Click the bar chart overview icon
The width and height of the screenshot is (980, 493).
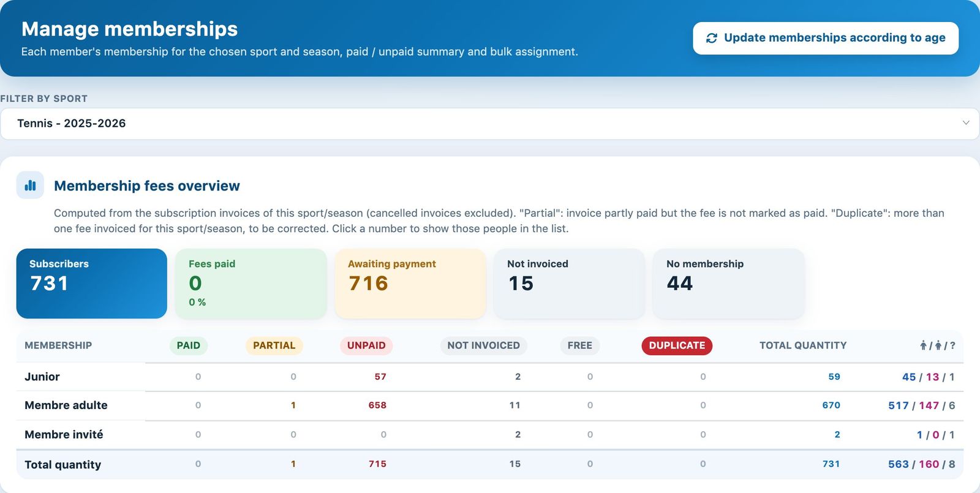30,185
